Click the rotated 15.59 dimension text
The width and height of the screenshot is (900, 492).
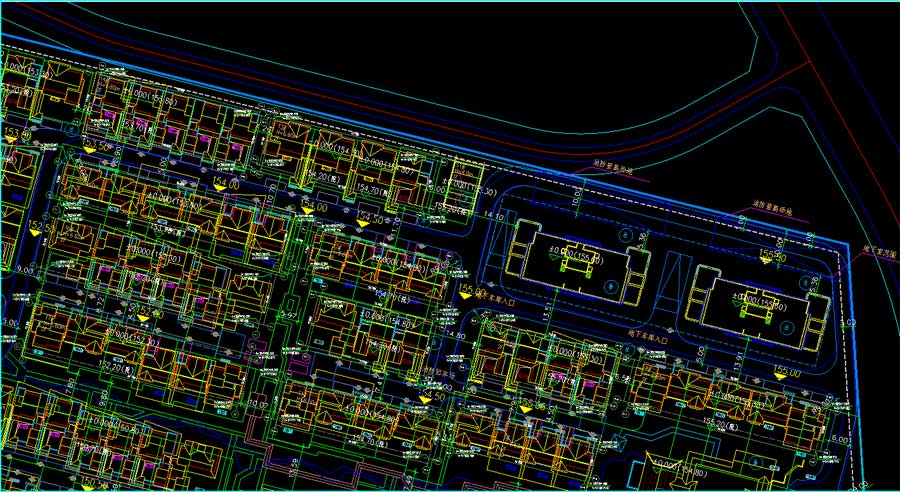[294, 470]
